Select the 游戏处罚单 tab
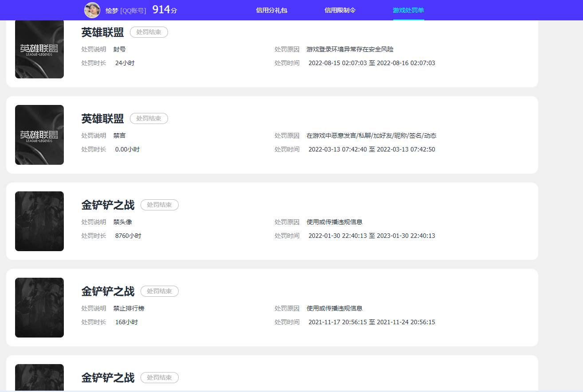The width and height of the screenshot is (583, 392). (408, 10)
